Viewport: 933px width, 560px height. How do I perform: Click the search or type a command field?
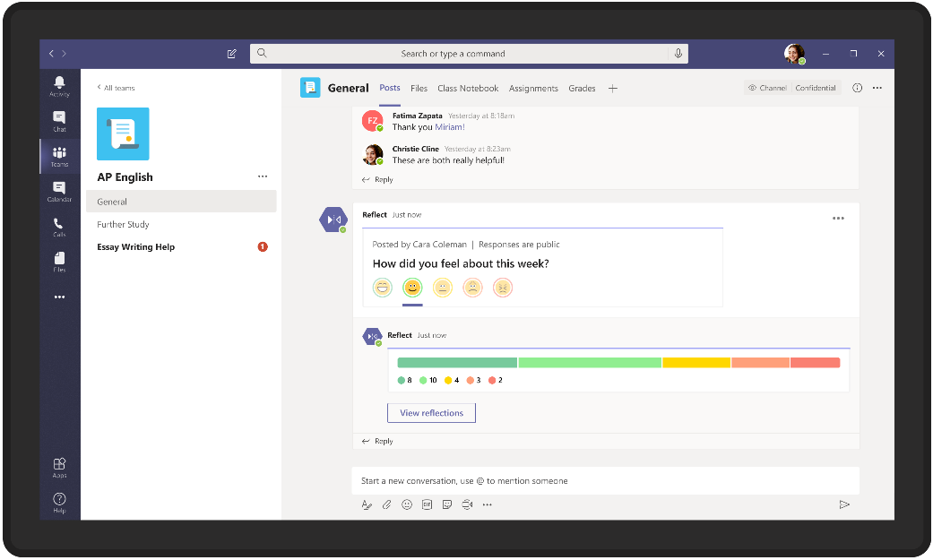(470, 53)
